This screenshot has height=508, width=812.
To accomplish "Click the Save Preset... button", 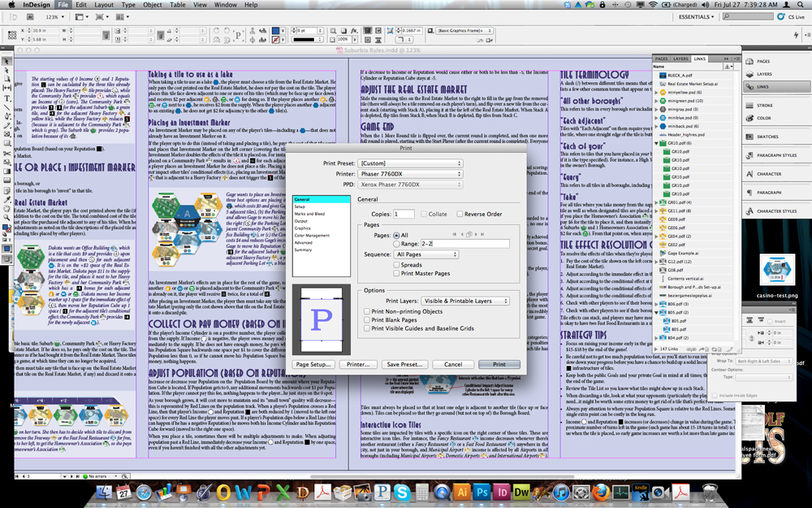I will (405, 364).
